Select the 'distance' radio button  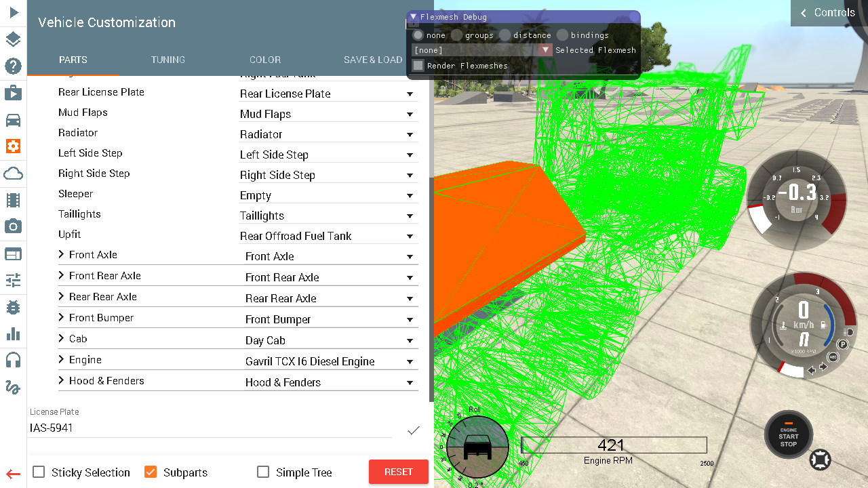(505, 35)
